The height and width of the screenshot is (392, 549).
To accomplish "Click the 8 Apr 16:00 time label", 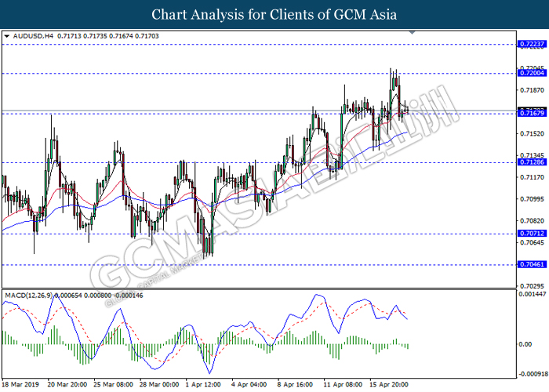I will (295, 385).
